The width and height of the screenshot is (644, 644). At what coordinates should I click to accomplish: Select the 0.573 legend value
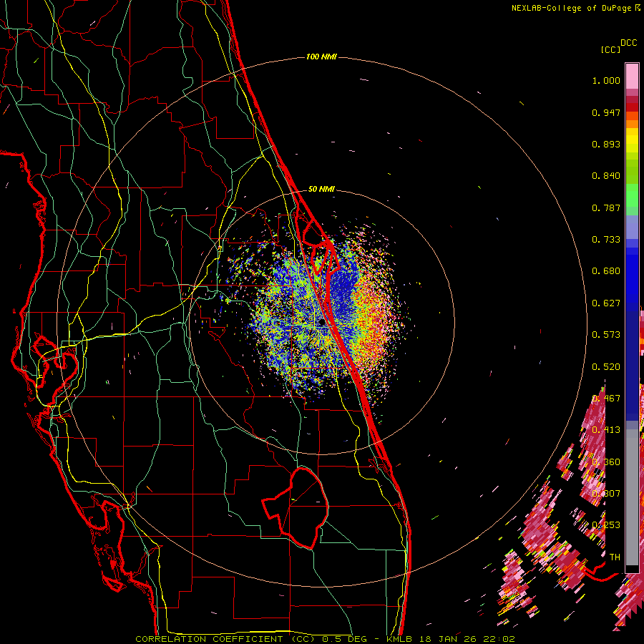(606, 335)
